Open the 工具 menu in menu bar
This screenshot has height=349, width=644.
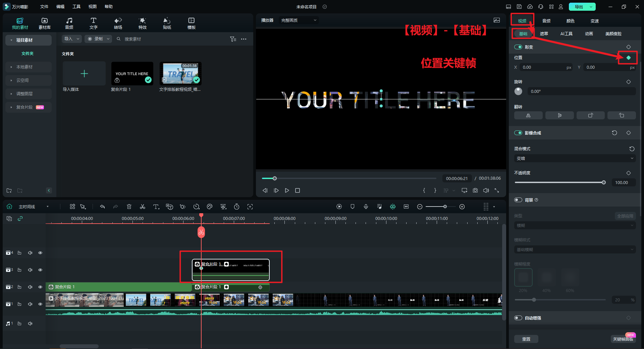(x=76, y=7)
